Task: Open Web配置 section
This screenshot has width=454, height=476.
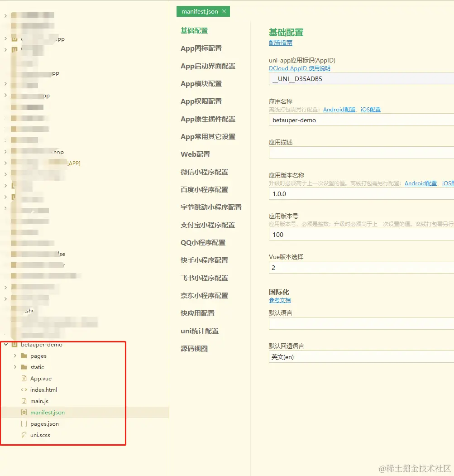Action: pyautogui.click(x=195, y=154)
